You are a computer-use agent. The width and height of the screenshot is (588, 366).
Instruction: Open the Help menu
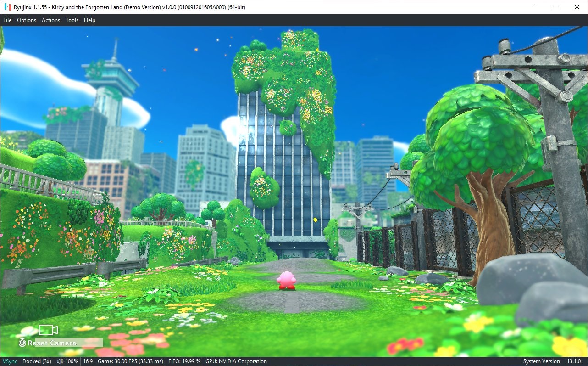tap(89, 20)
